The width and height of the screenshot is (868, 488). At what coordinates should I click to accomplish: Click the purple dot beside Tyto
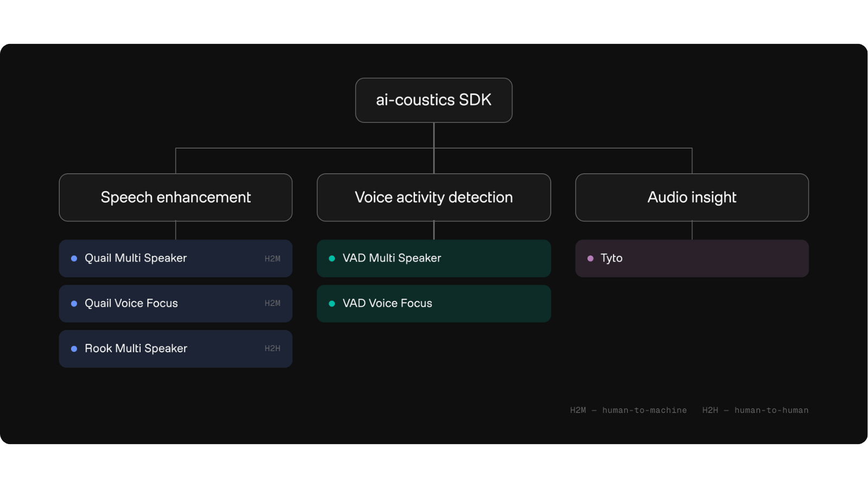tap(590, 259)
